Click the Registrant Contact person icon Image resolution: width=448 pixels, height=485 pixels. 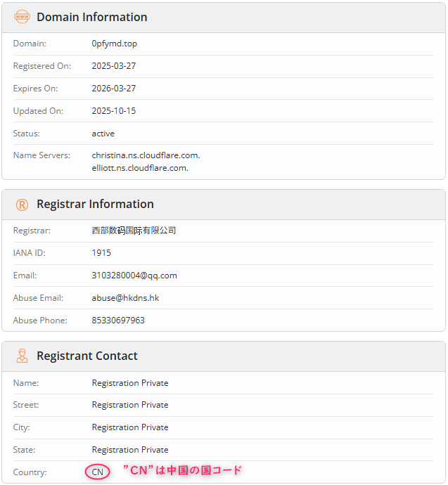(23, 356)
